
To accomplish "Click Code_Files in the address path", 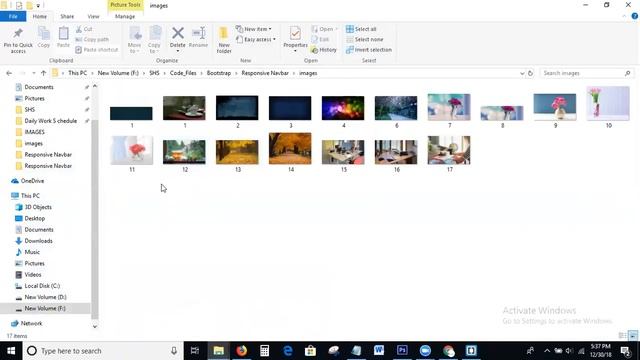I will (183, 73).
